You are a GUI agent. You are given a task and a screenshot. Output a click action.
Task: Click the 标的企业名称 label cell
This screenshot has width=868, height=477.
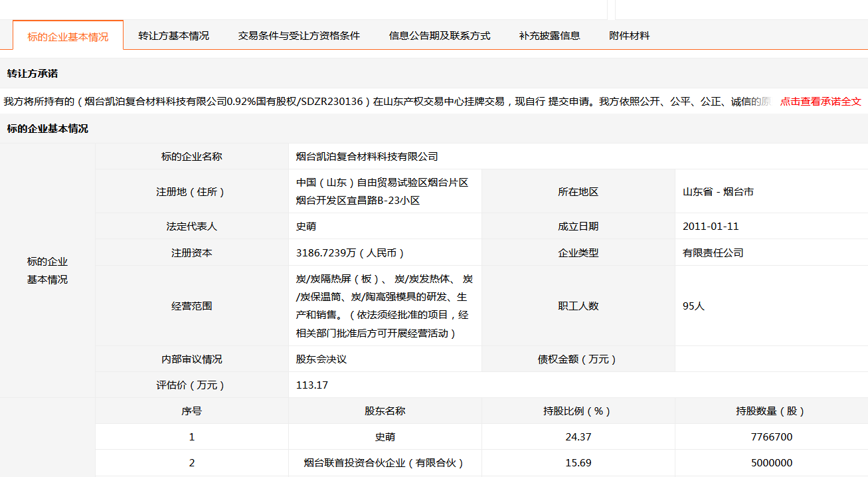point(192,157)
